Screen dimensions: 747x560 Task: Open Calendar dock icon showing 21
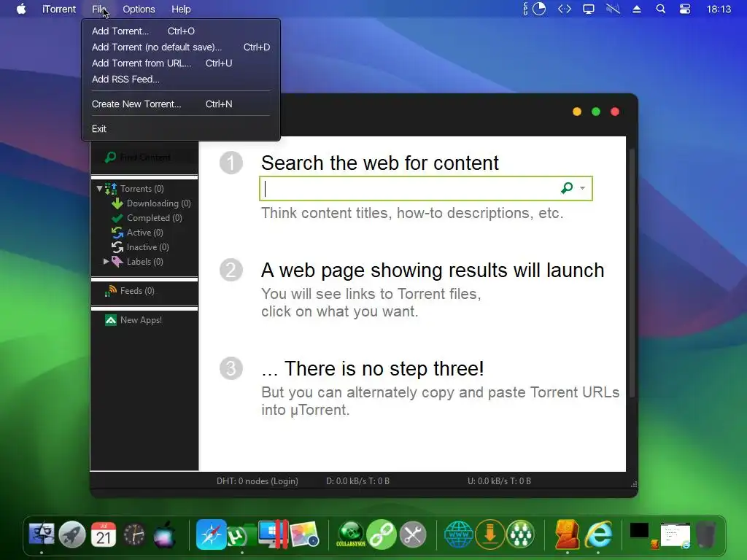(104, 534)
